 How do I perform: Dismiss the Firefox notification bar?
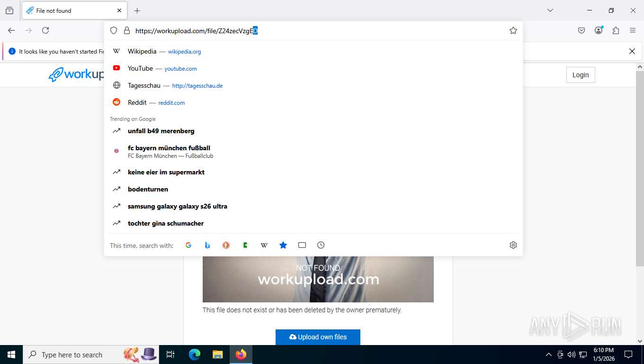point(632,51)
